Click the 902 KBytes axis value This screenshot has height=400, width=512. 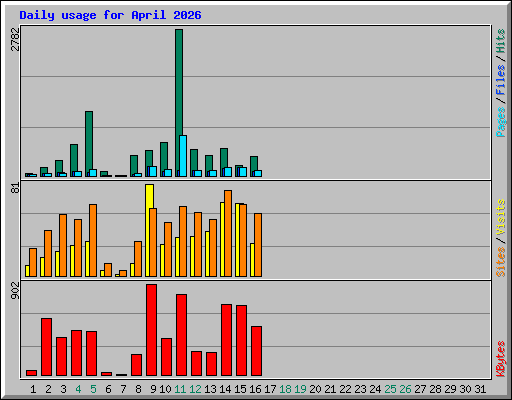click(x=15, y=290)
